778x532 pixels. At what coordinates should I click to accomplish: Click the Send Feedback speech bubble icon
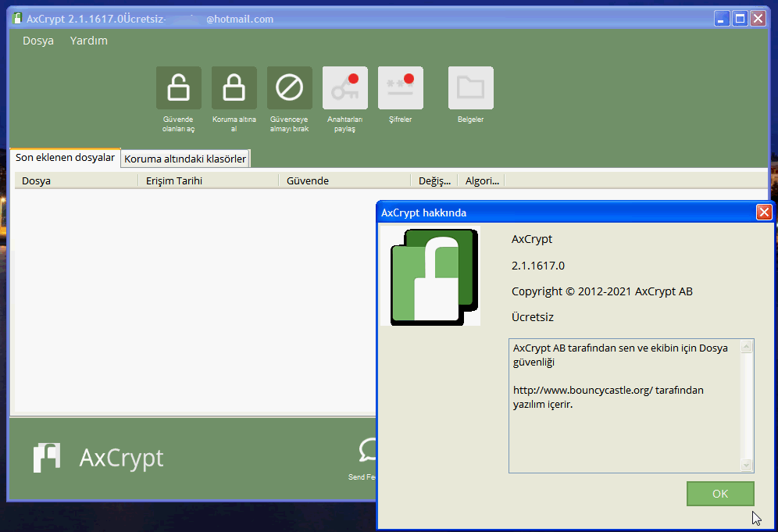click(367, 450)
